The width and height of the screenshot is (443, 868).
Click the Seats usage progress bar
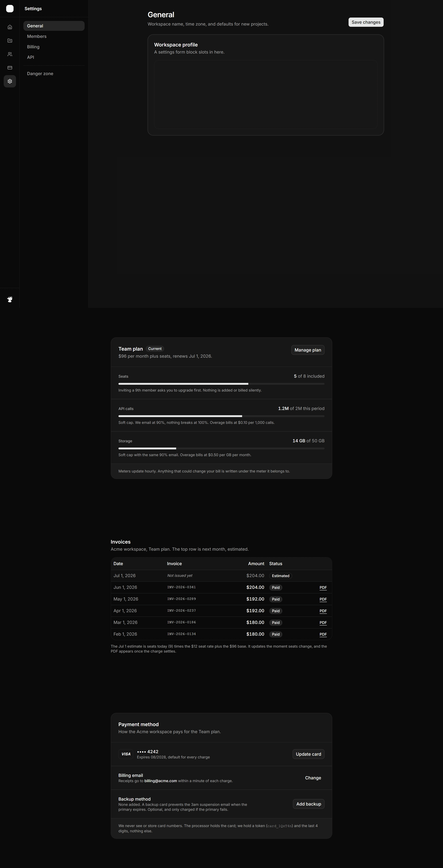coord(221,384)
